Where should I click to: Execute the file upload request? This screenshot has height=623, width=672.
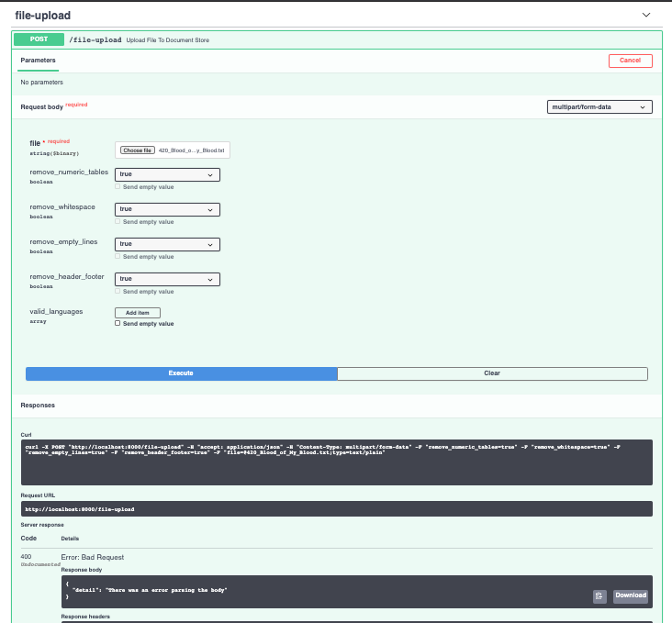pos(181,373)
